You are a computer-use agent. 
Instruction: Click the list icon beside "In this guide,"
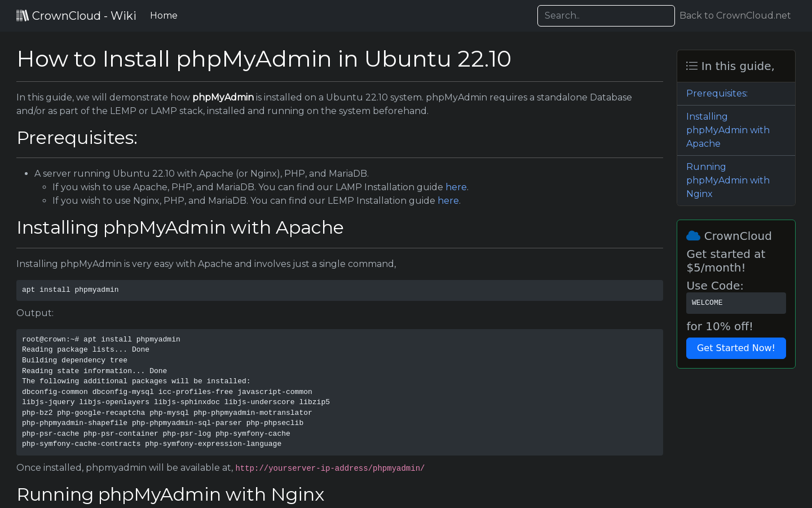692,65
